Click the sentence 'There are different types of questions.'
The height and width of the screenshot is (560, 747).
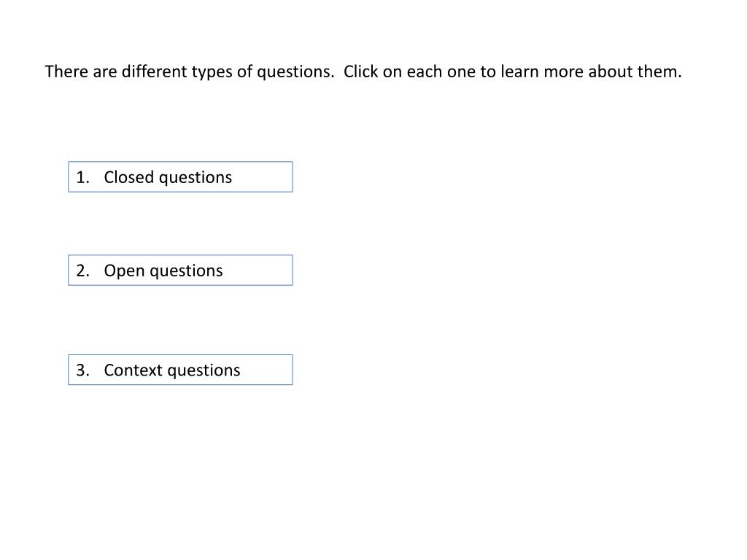190,72
